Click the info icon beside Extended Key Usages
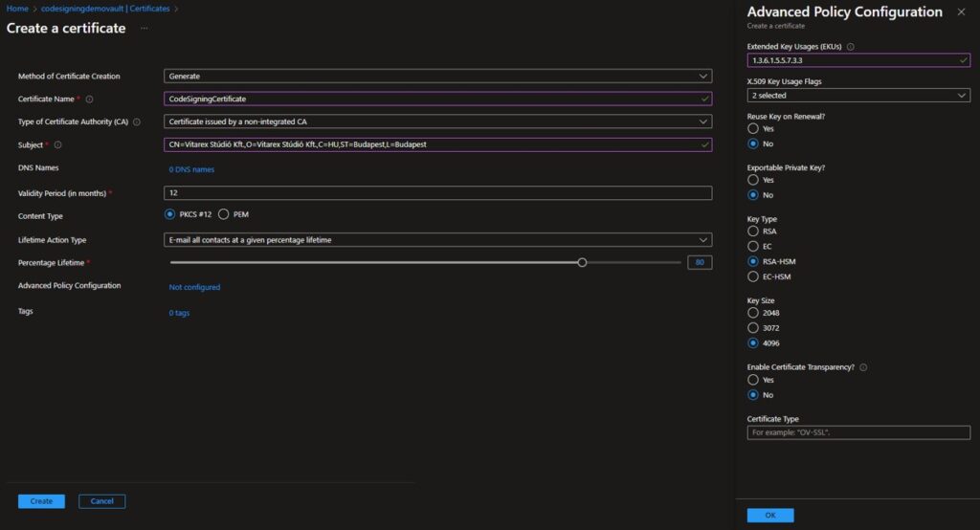 [x=851, y=47]
